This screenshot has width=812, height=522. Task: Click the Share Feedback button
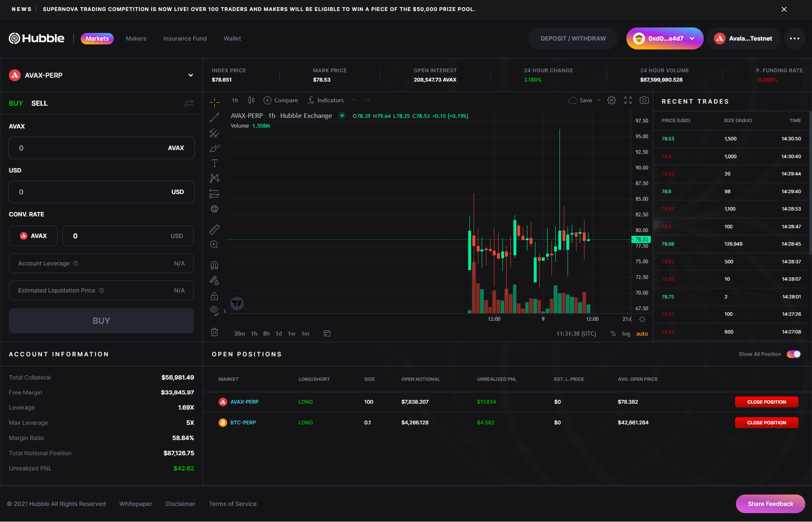[x=770, y=504]
